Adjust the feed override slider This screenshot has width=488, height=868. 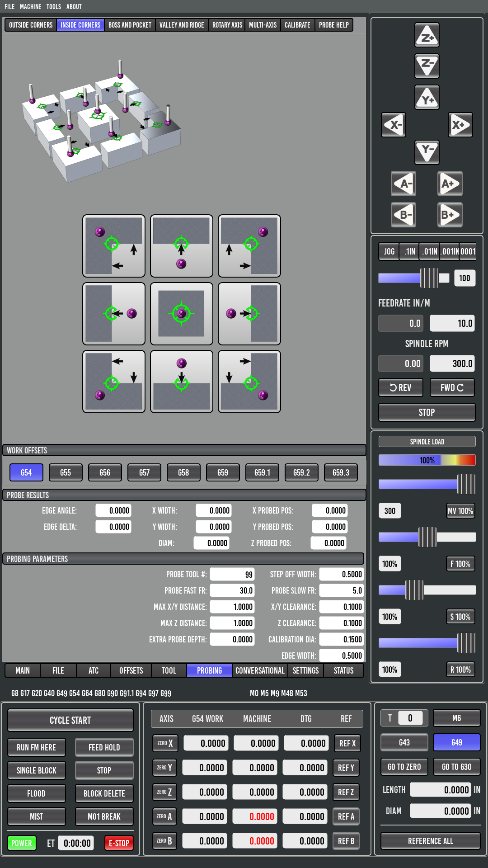point(427,537)
